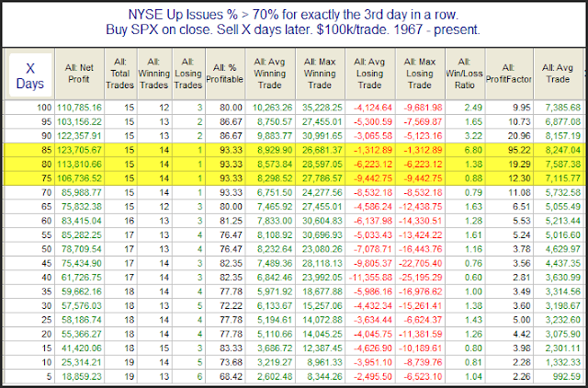Click subtitle line Buy SPX on close
This screenshot has width=588, height=388.
(293, 29)
